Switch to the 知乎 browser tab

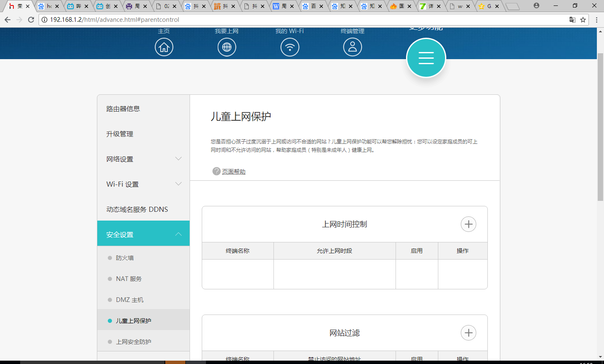(x=343, y=6)
